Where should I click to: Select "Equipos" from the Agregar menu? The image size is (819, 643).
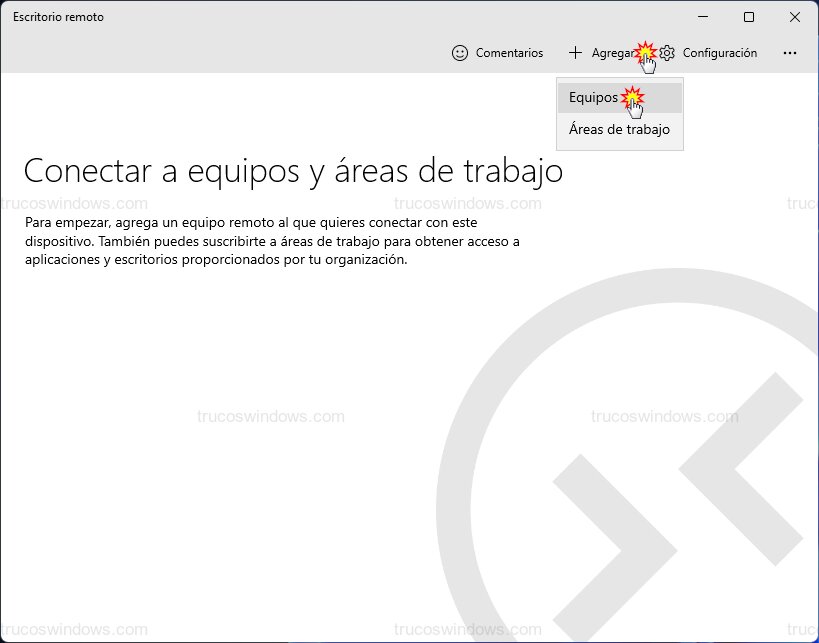coord(591,97)
